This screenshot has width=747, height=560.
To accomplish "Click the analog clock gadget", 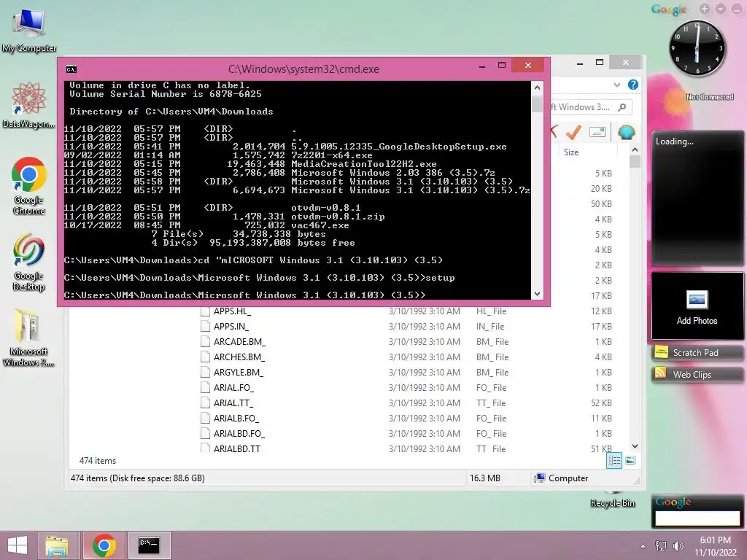I will pyautogui.click(x=697, y=48).
